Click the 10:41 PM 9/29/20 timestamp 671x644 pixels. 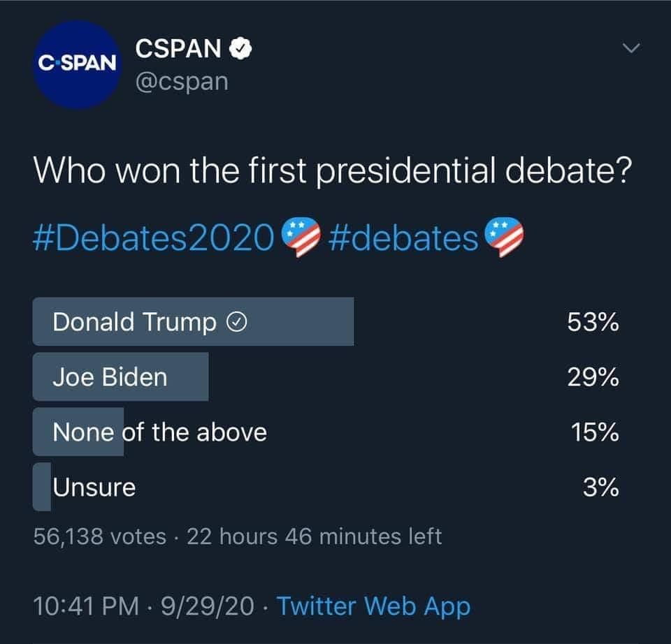click(x=144, y=606)
